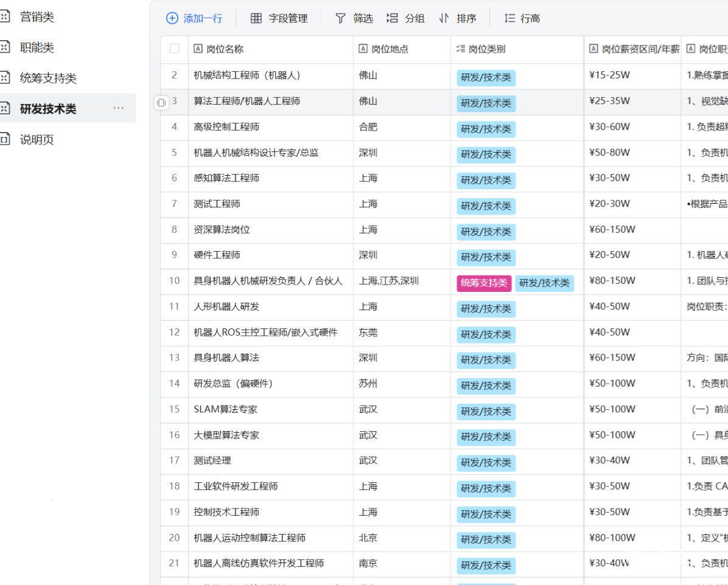Image resolution: width=728 pixels, height=585 pixels.
Task: Open the 筛选 filter tool
Action: point(354,18)
